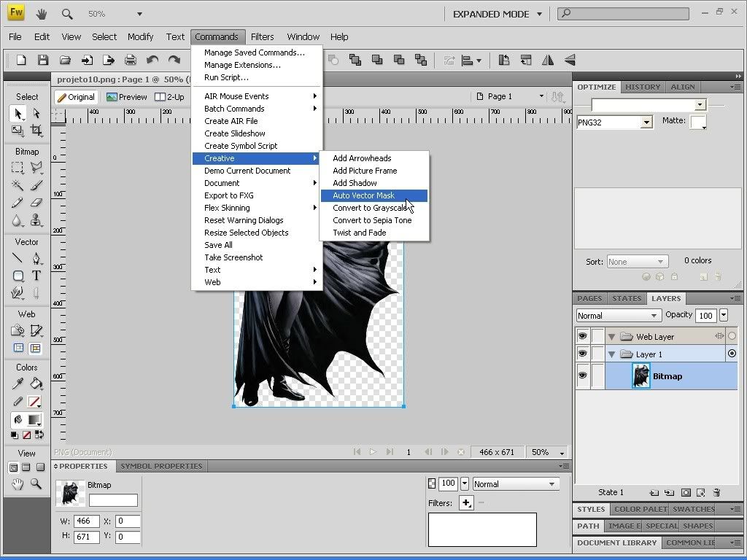The width and height of the screenshot is (747, 560).
Task: Select the Subselection tool
Action: pos(36,113)
